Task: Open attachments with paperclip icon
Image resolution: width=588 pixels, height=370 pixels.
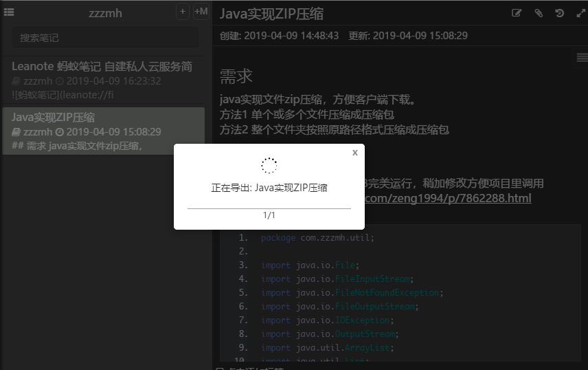Action: (x=539, y=13)
